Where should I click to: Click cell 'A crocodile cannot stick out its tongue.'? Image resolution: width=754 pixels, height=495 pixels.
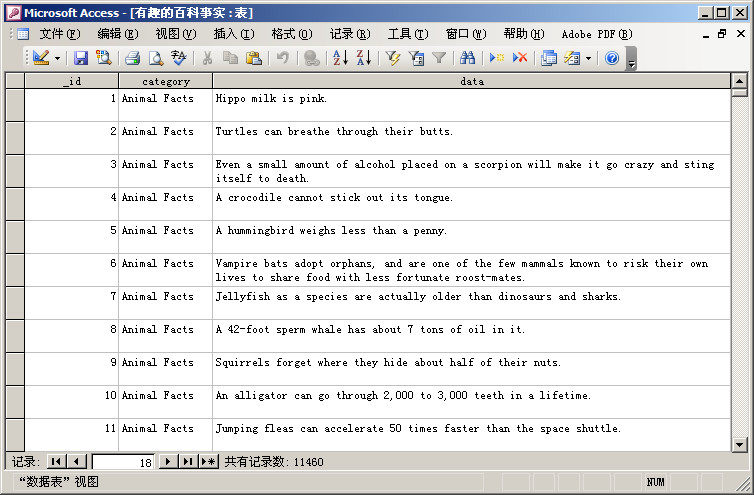pyautogui.click(x=471, y=204)
